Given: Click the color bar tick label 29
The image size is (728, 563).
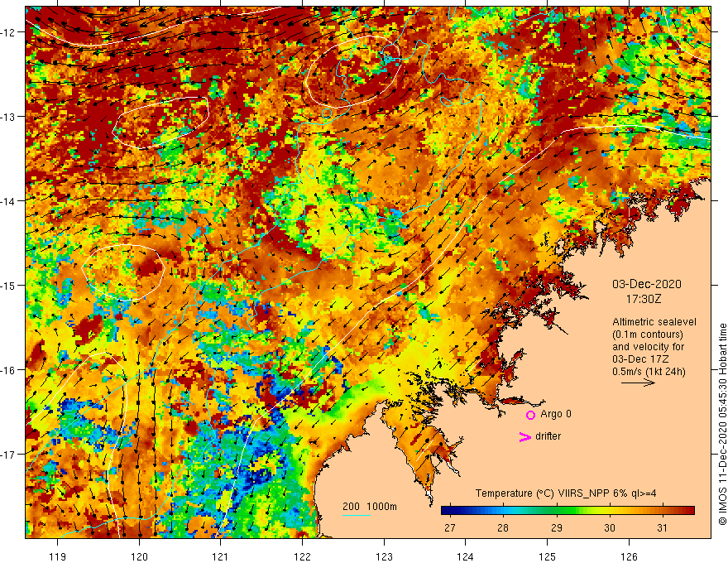Looking at the screenshot, I should click(556, 528).
